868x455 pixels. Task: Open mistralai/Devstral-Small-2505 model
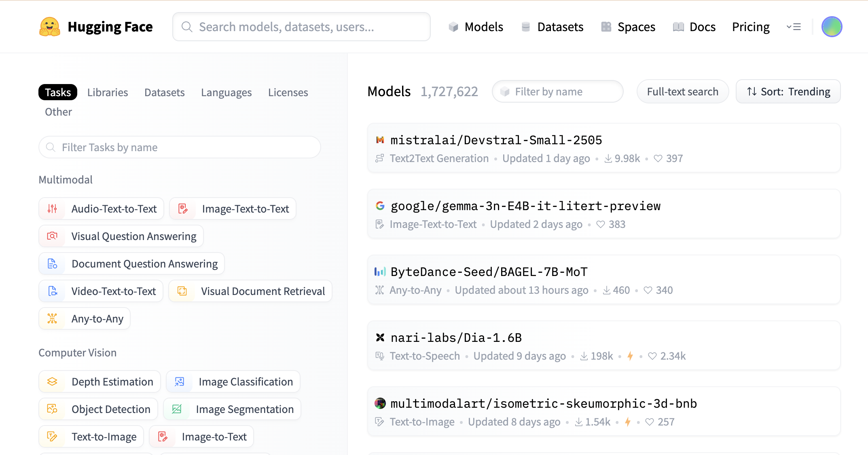[x=496, y=140]
